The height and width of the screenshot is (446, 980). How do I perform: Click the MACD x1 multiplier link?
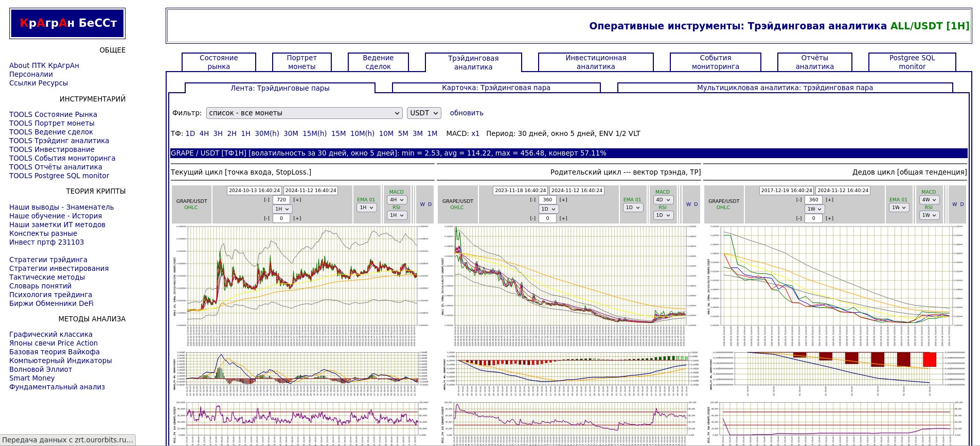click(x=475, y=133)
